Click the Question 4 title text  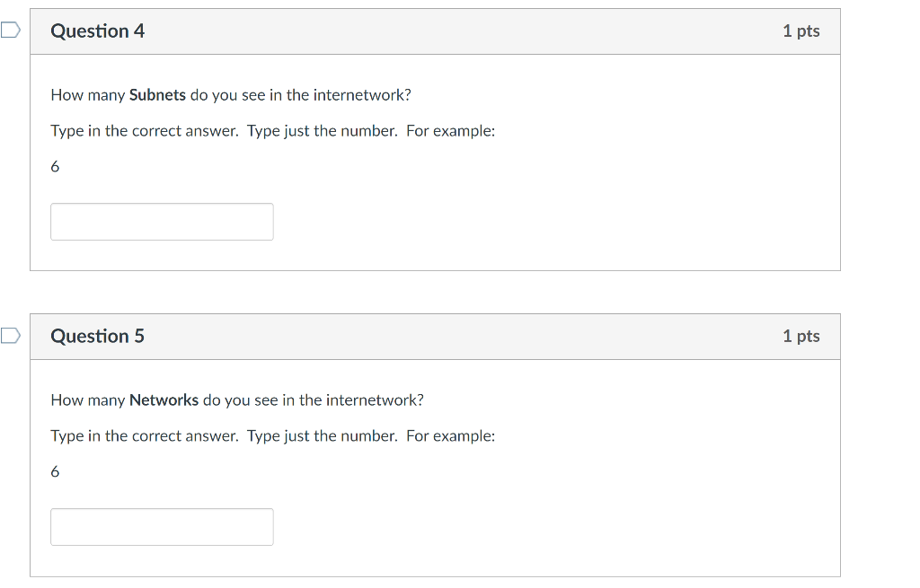tap(97, 31)
